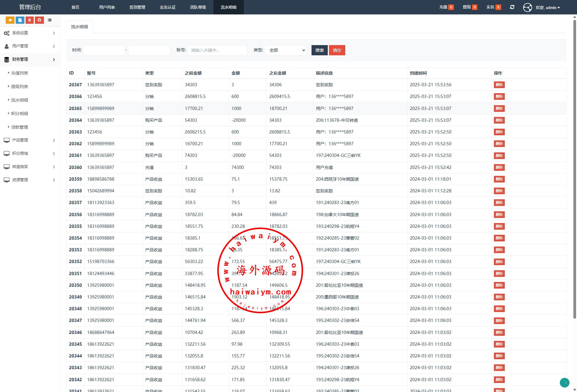Click the green floating circle icon
This screenshot has width=577, height=392.
point(564,382)
